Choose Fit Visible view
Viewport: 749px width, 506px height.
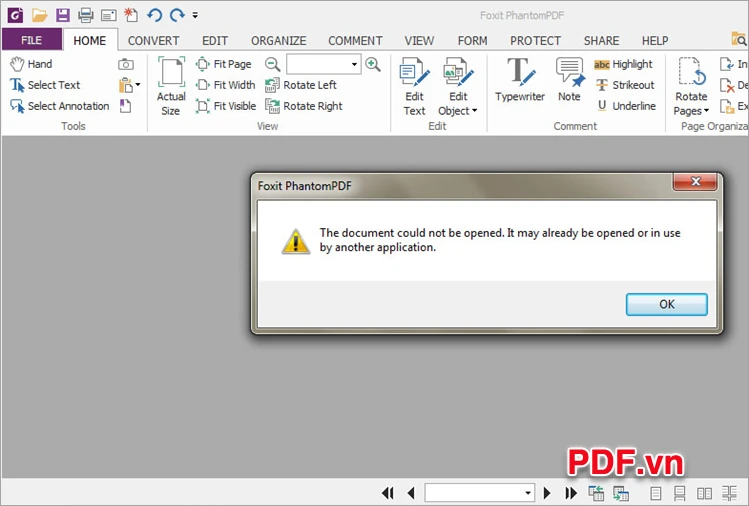point(226,106)
